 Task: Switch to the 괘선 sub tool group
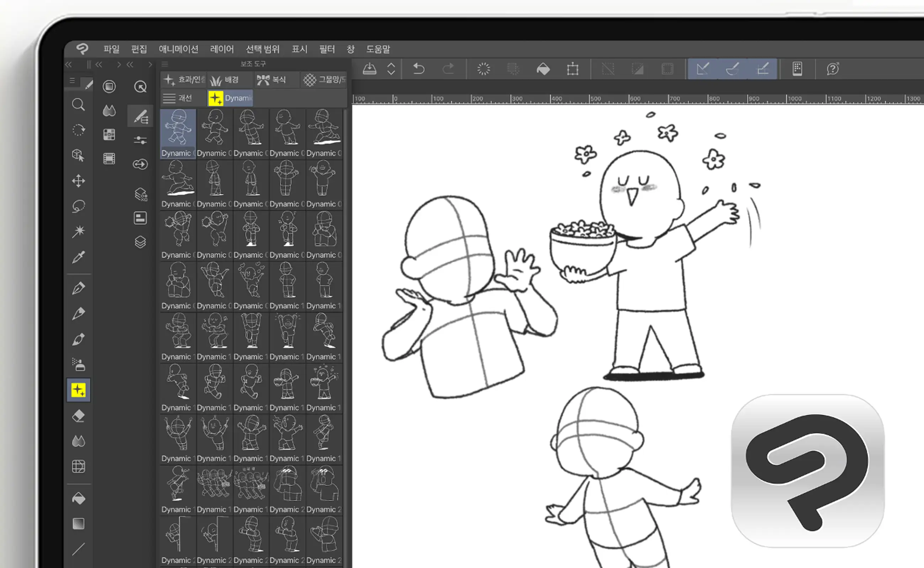[184, 98]
